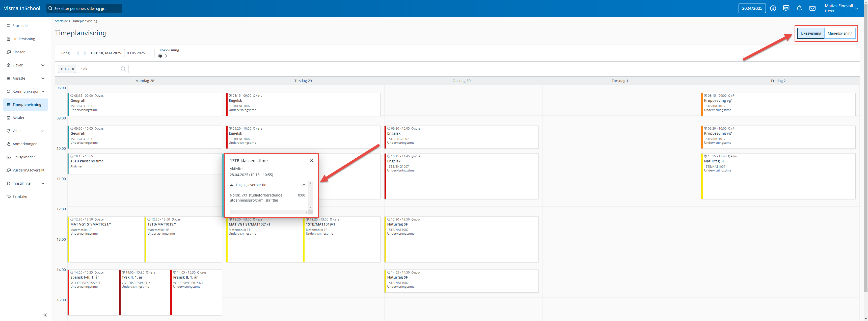
Task: Collapse Fag og leverbar tid section
Action: tap(304, 185)
